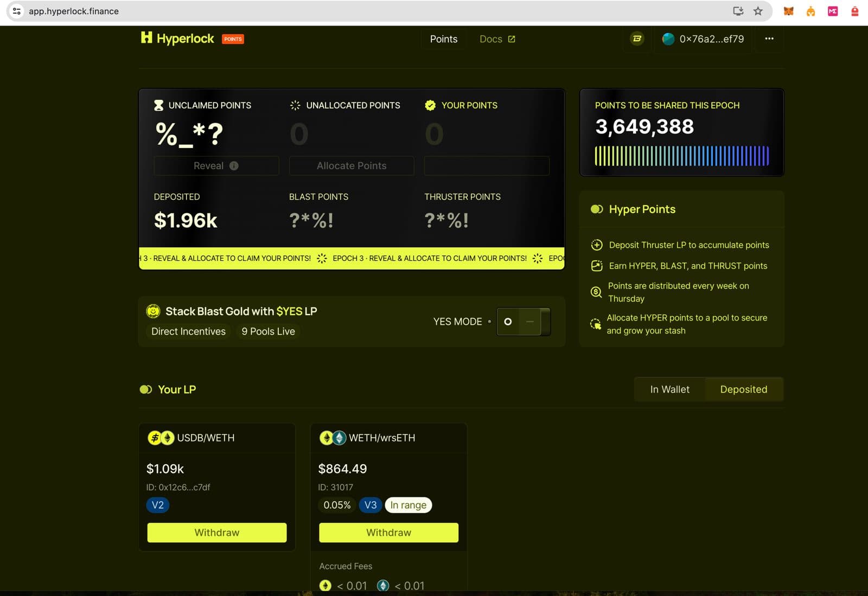Click the site info icon in address bar

tap(17, 11)
